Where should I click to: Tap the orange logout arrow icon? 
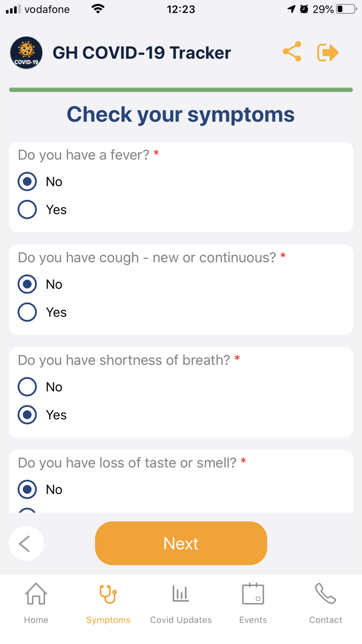pos(328,52)
